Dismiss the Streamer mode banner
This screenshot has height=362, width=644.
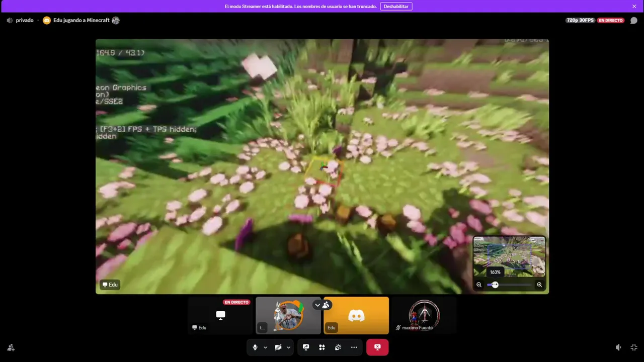pos(634,7)
